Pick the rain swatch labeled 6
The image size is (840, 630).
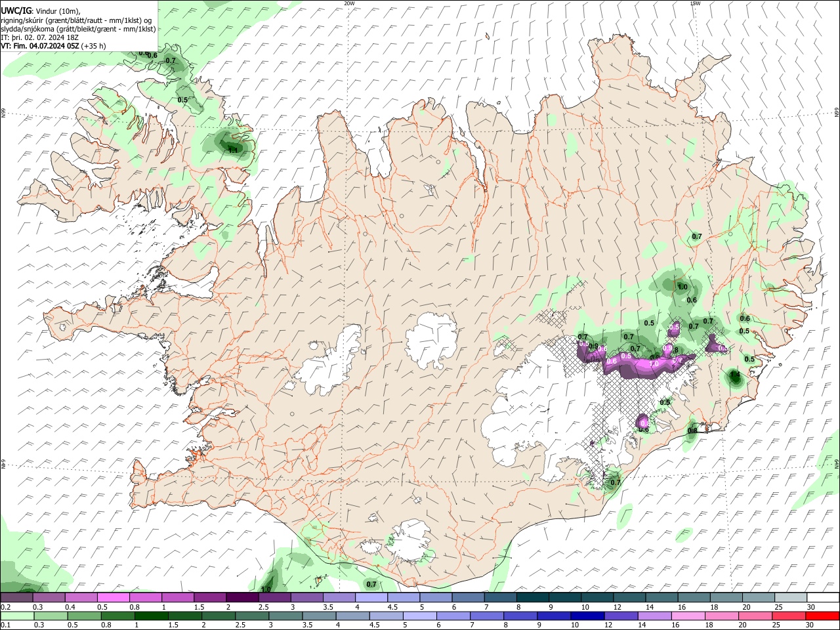point(453,616)
